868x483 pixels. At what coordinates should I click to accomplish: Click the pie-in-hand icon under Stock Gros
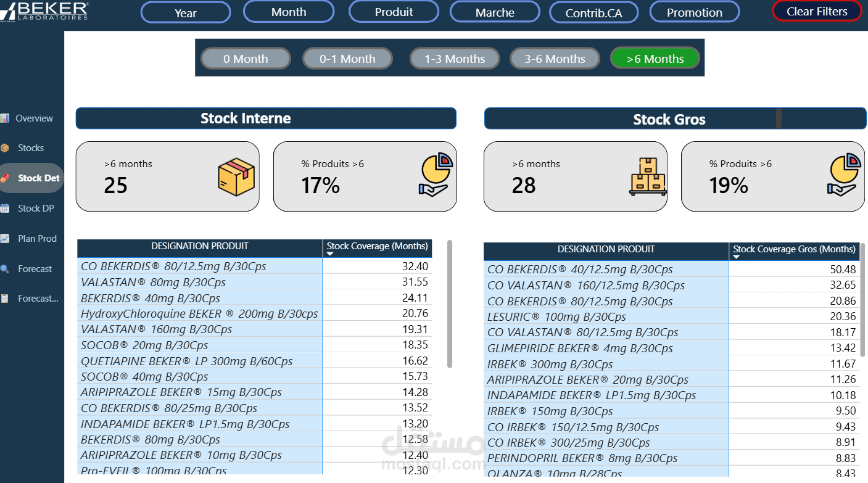844,176
